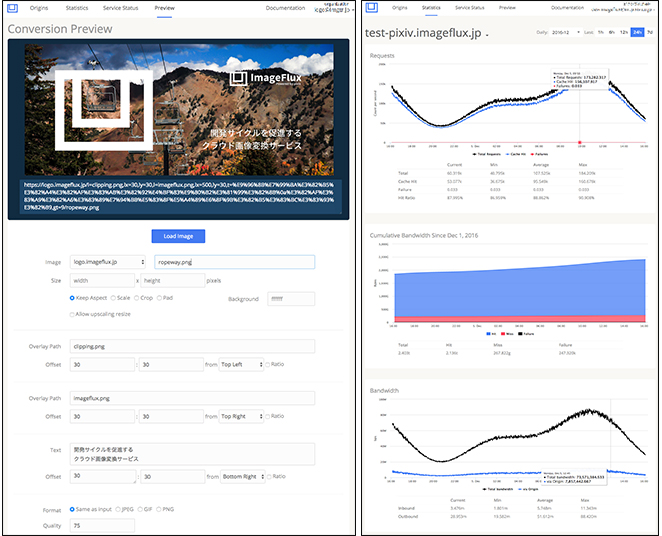Click first offset field for clipping.png overlay

[x=102, y=365]
